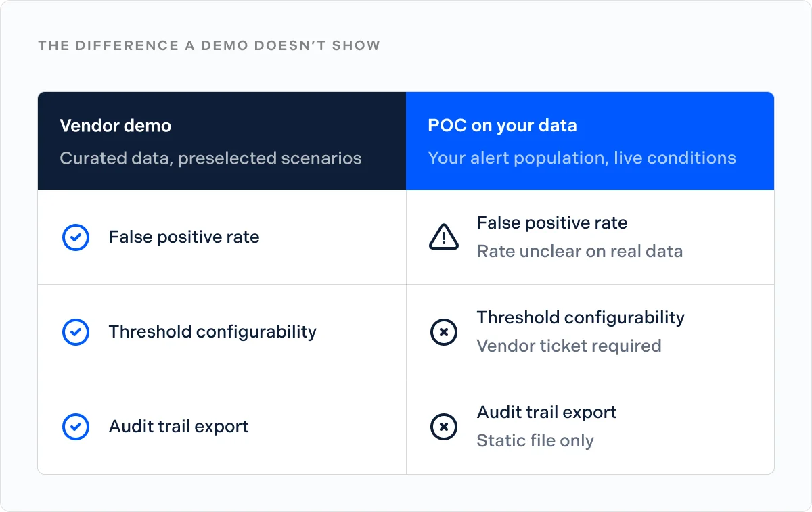Viewport: 812px width, 512px height.
Task: Click the X circle icon beside Audit trail export
Action: [444, 427]
